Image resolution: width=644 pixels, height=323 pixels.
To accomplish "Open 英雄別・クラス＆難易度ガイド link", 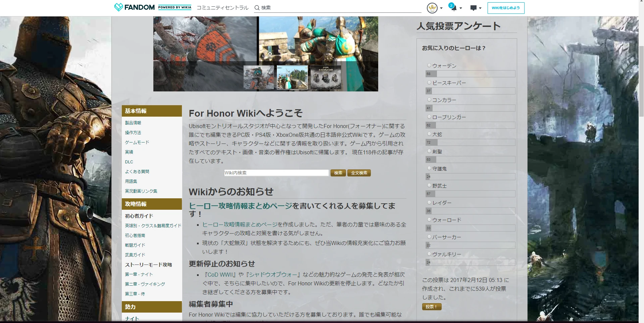I will [153, 226].
